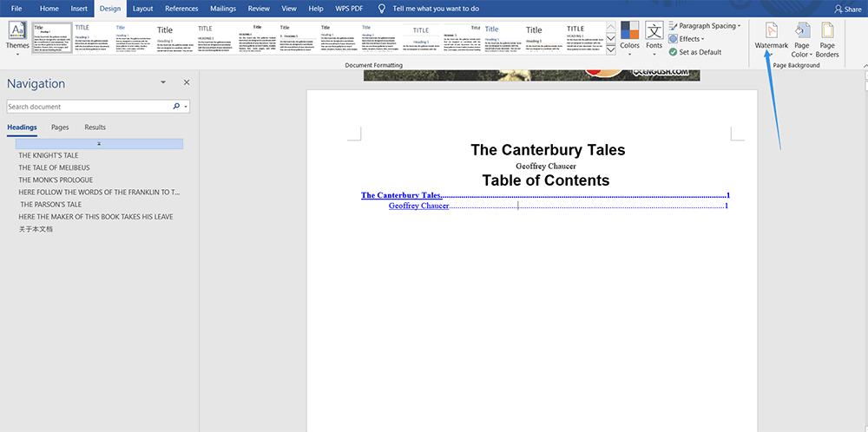This screenshot has height=432, width=868.
Task: Click the Tell me lightbulb icon
Action: point(382,8)
